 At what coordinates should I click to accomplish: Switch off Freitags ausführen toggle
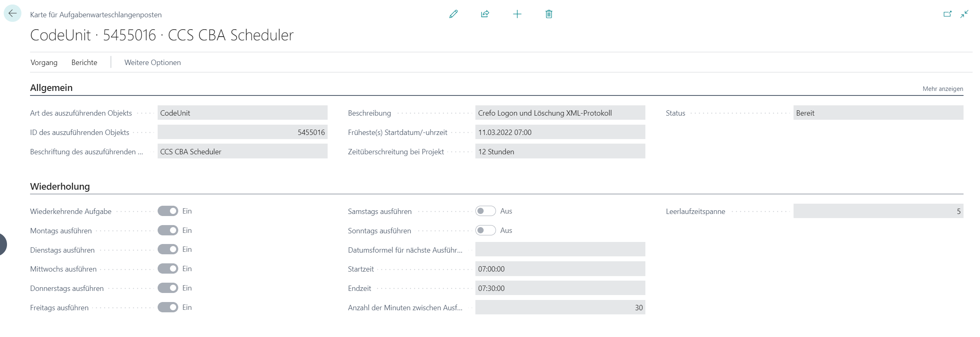(168, 307)
